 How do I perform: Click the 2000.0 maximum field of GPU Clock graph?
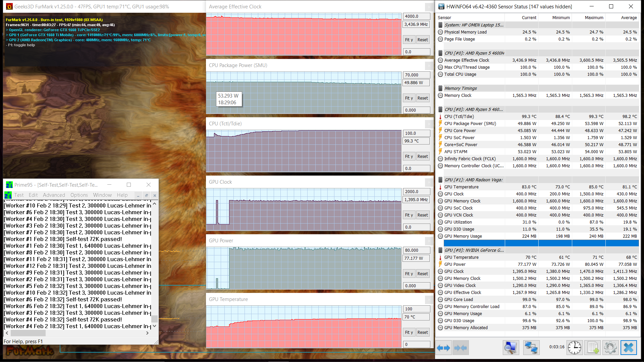(x=417, y=191)
